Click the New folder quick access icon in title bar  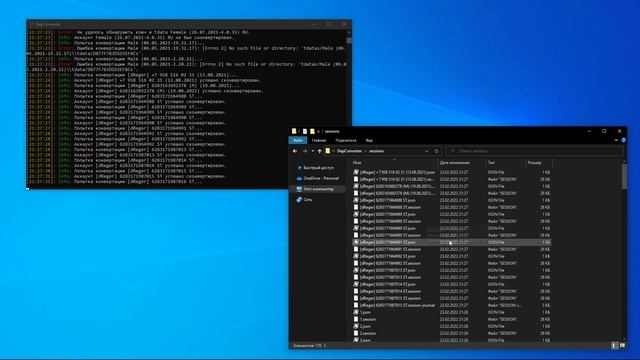(312, 131)
